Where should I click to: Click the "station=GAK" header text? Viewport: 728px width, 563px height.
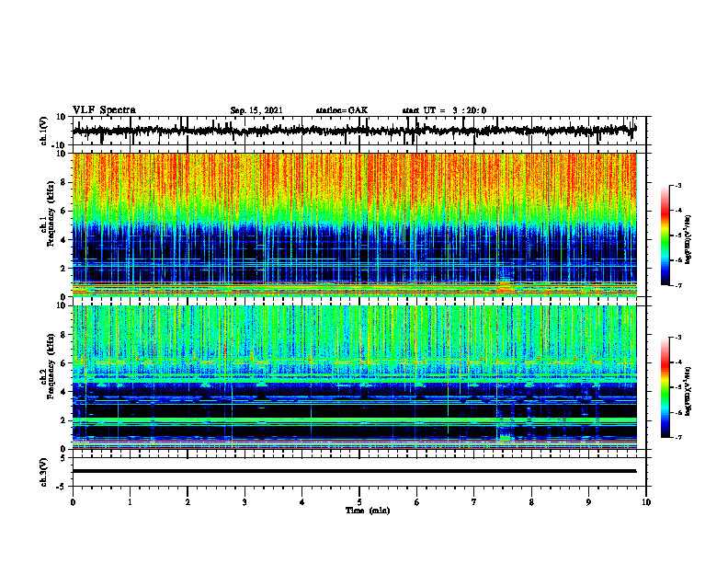tap(342, 110)
